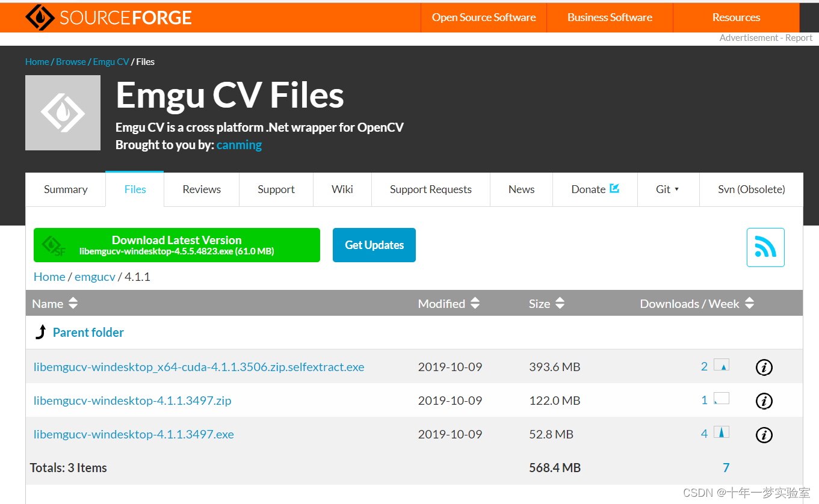Click the Get Updates button

374,245
